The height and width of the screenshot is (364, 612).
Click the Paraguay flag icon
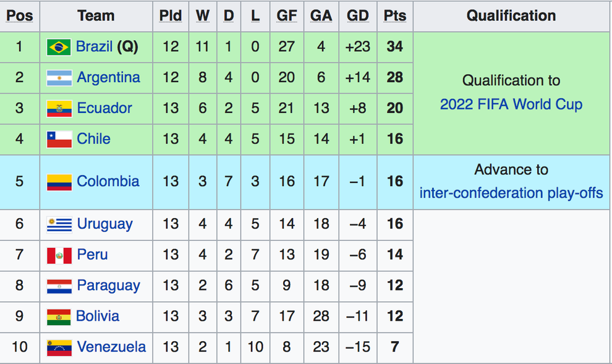pyautogui.click(x=59, y=286)
